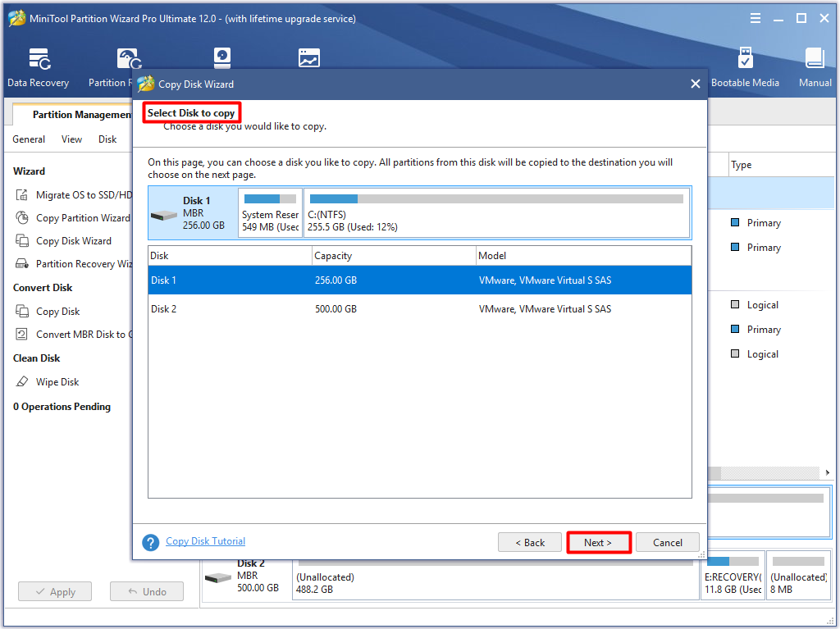Click Partition Recovery Wizard sidebar icon
The image size is (840, 629).
pos(22,263)
